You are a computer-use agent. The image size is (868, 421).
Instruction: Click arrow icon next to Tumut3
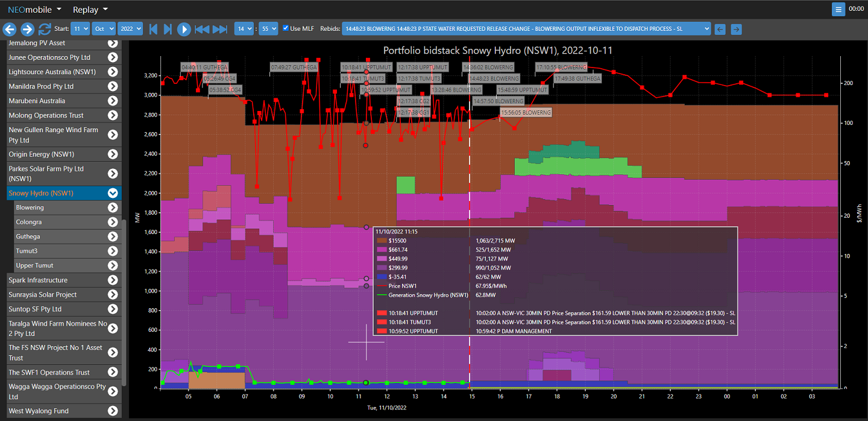[113, 251]
